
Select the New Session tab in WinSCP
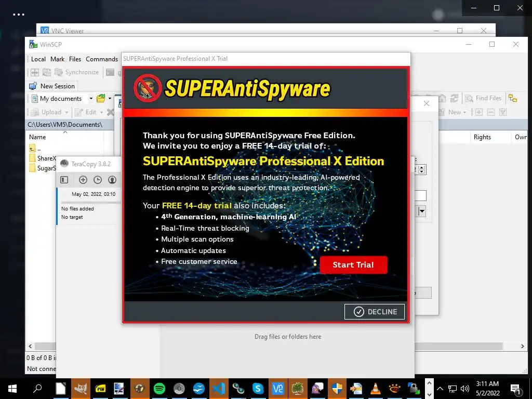click(52, 86)
